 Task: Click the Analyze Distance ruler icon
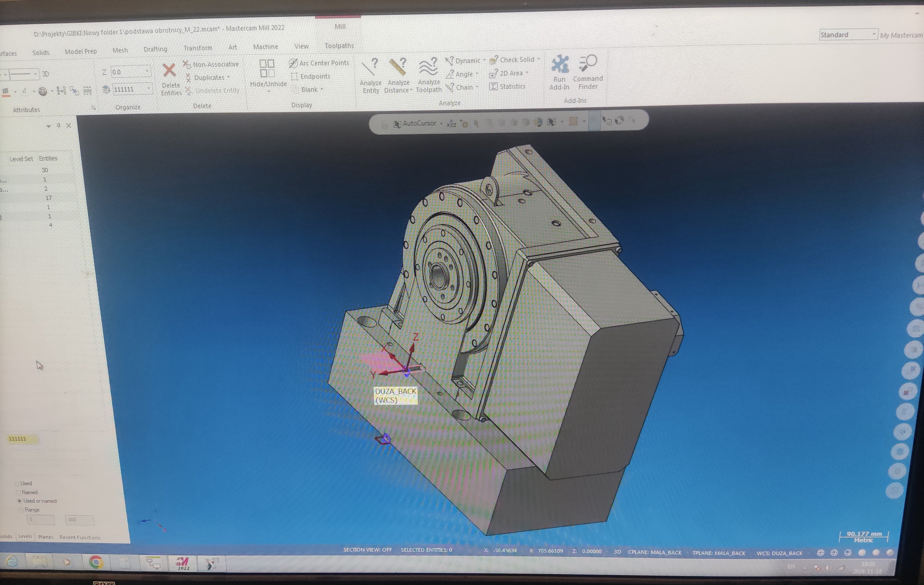coord(398,67)
